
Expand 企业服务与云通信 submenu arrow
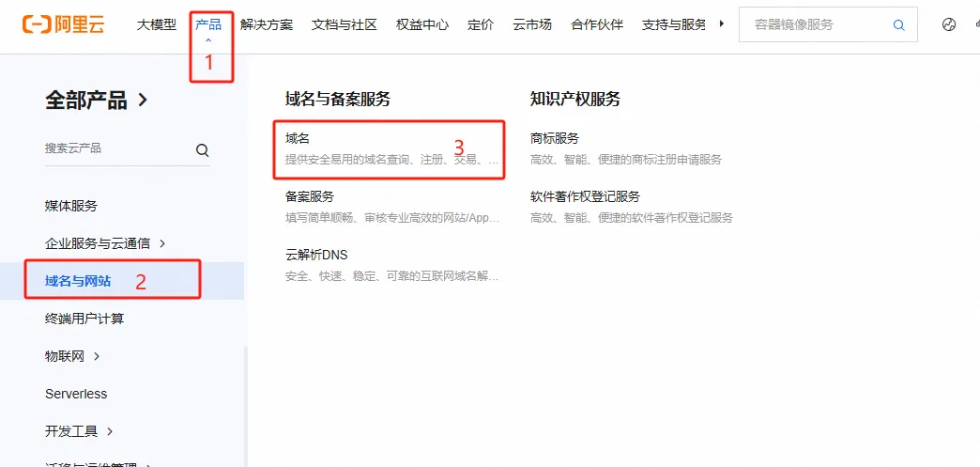point(162,243)
